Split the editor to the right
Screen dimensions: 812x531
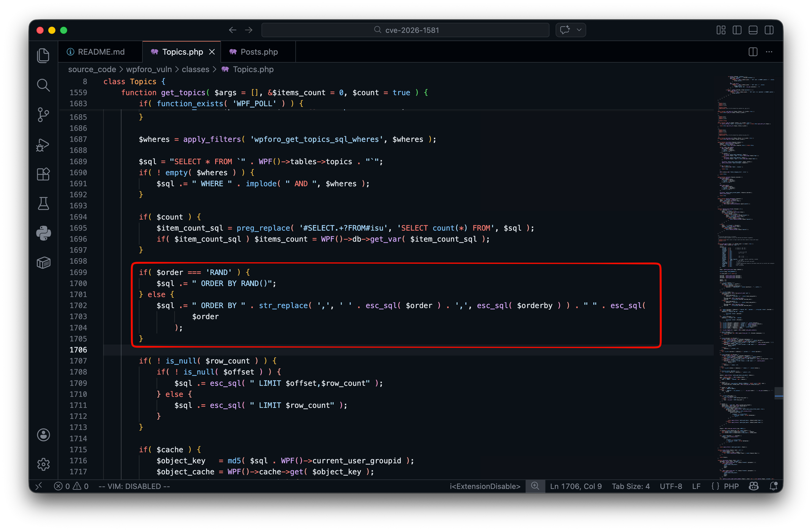tap(753, 52)
